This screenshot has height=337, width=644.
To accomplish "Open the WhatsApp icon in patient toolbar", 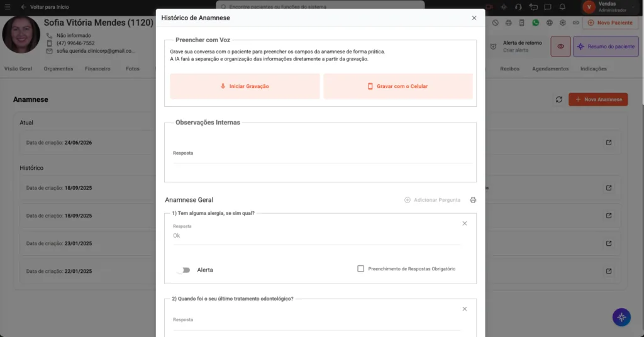I will [535, 23].
